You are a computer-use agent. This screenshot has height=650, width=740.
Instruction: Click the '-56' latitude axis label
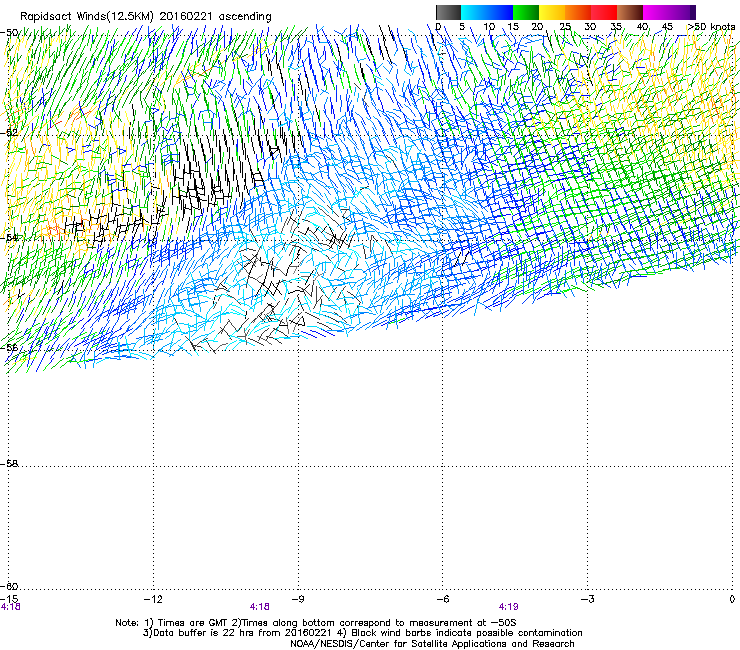tap(9, 347)
